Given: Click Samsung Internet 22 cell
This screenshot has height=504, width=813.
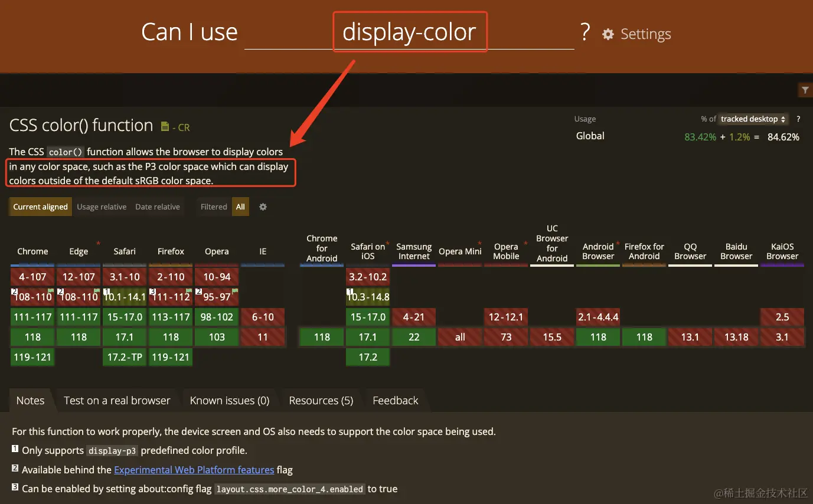Looking at the screenshot, I should 414,337.
